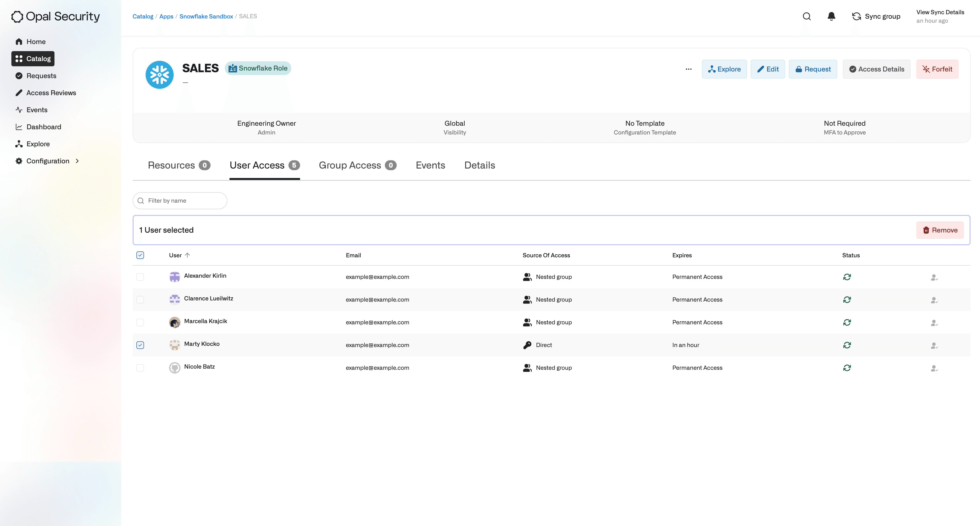The height and width of the screenshot is (526, 980).
Task: Click sync status icon for Marty Klocko
Action: point(847,345)
